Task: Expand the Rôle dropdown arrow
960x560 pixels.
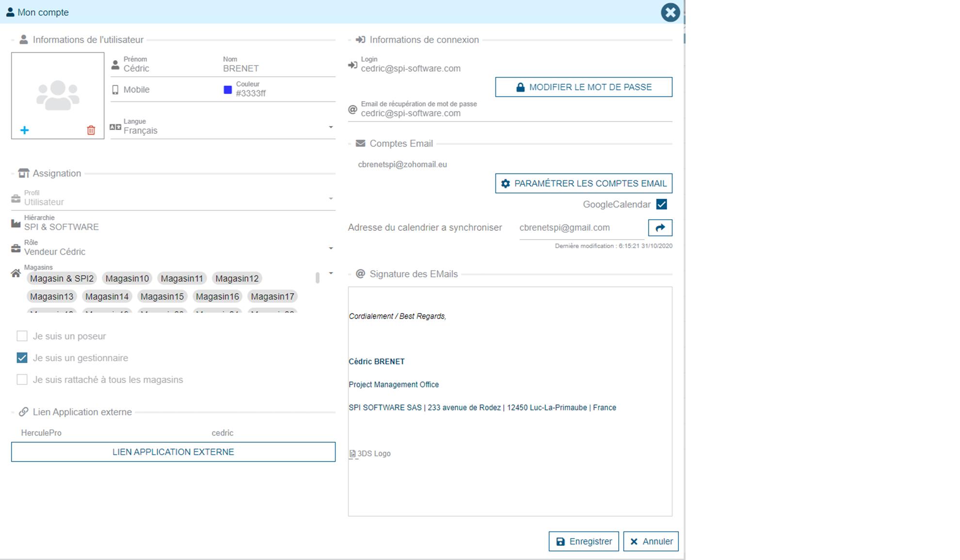Action: pos(331,248)
